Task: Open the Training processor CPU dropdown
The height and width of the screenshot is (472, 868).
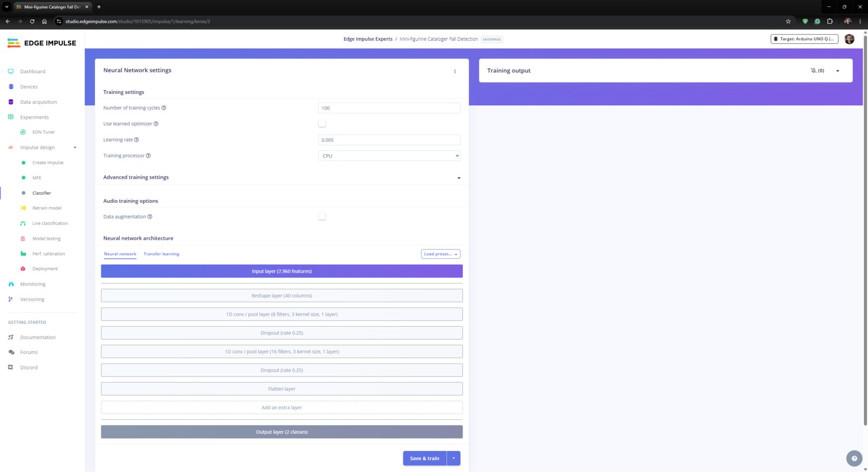Action: (x=390, y=156)
